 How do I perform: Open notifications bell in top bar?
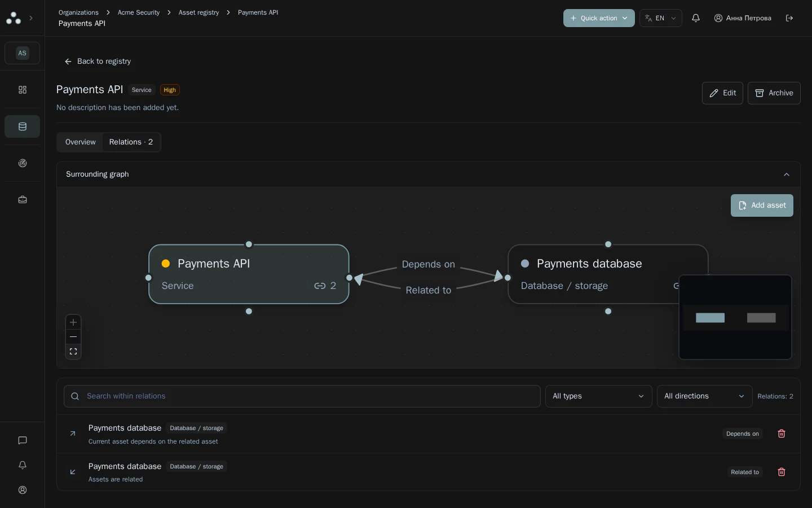tap(696, 18)
